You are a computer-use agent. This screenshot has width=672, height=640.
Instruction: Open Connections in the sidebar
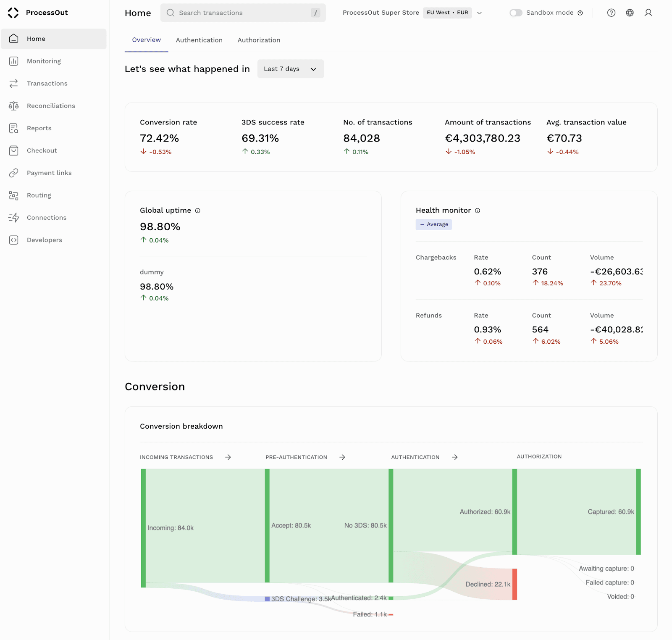[x=46, y=218]
